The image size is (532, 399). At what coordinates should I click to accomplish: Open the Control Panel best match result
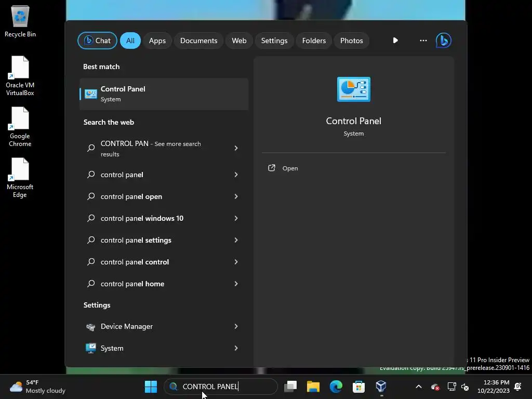click(x=164, y=94)
